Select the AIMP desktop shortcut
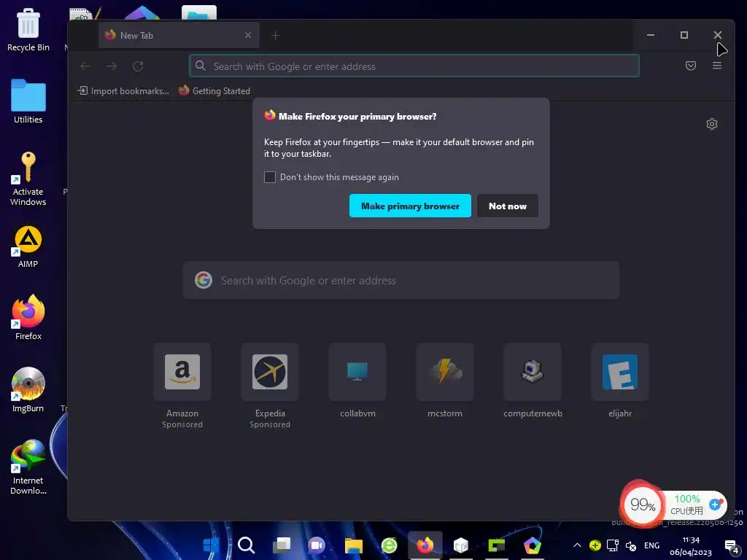 click(x=28, y=246)
